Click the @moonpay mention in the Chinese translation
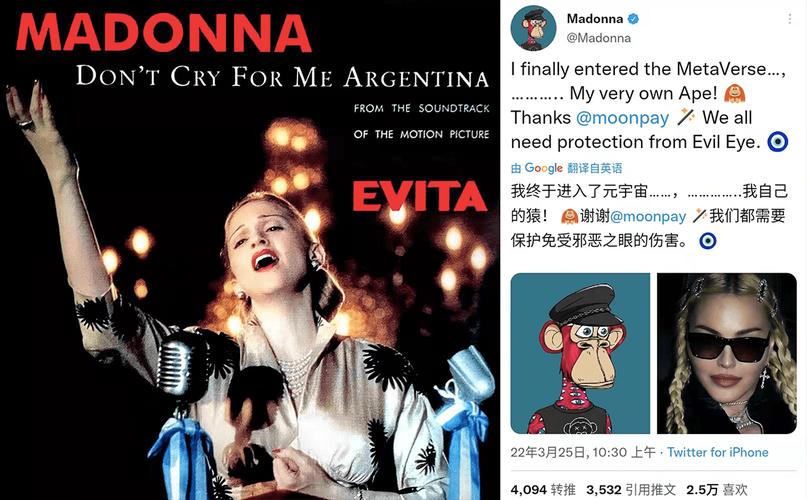This screenshot has height=500, width=807. click(648, 216)
